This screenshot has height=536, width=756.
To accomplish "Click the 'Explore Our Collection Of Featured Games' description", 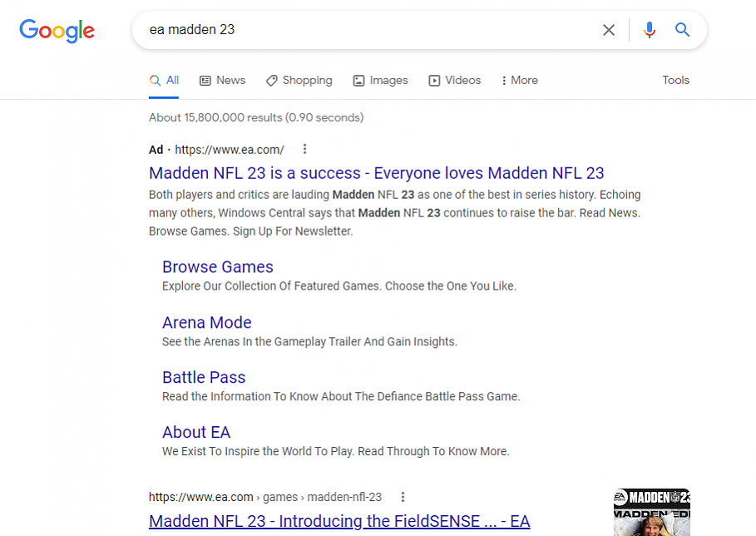I will tap(339, 286).
